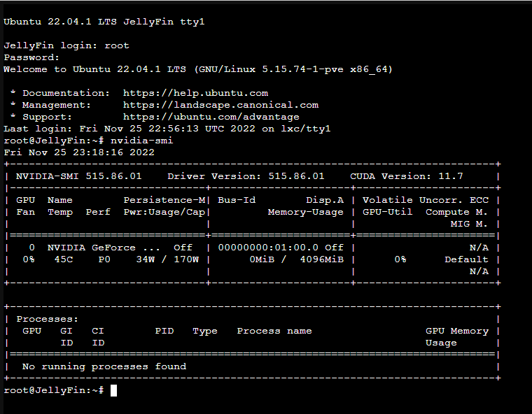
Task: Click the https://help.ubuntu.com documentation URL
Action: (195, 93)
